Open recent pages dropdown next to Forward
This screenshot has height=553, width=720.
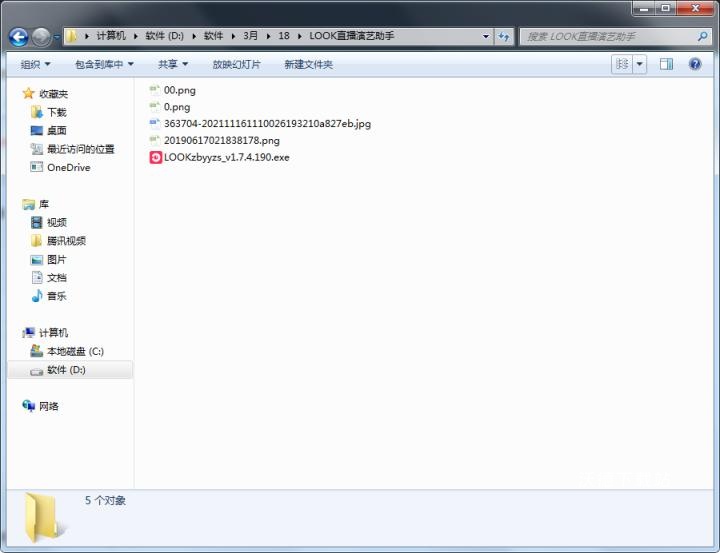click(56, 37)
